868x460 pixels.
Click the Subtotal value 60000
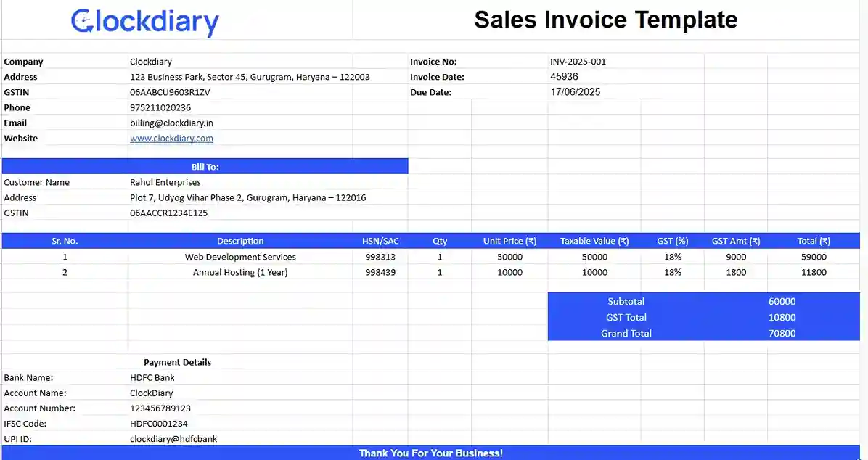click(x=782, y=302)
